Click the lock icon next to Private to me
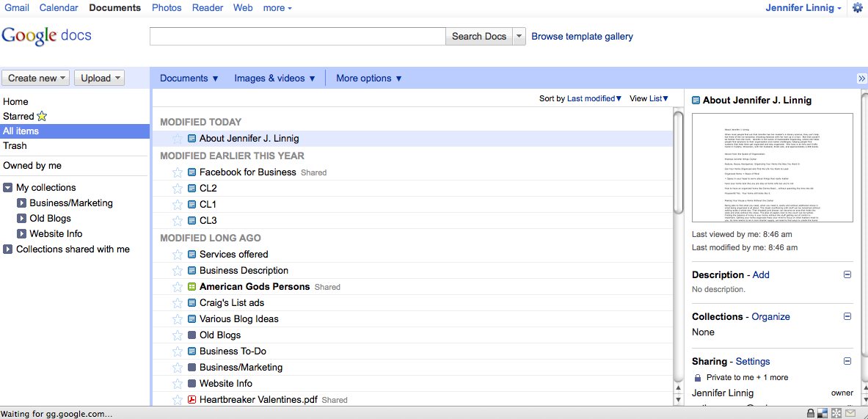 pos(698,377)
